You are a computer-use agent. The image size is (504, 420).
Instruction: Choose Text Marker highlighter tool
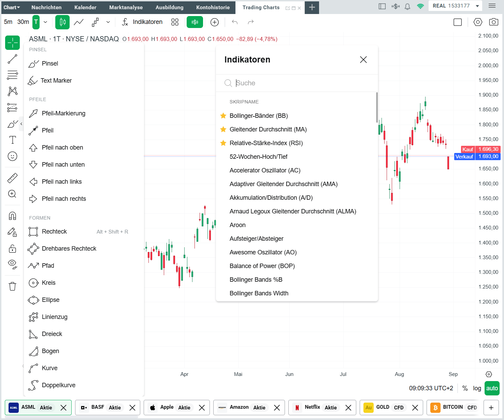tap(84, 81)
